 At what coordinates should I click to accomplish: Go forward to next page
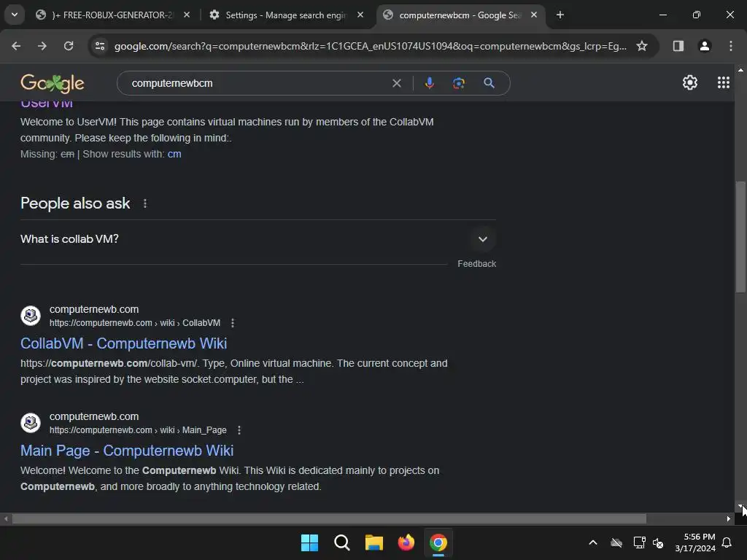click(x=42, y=46)
